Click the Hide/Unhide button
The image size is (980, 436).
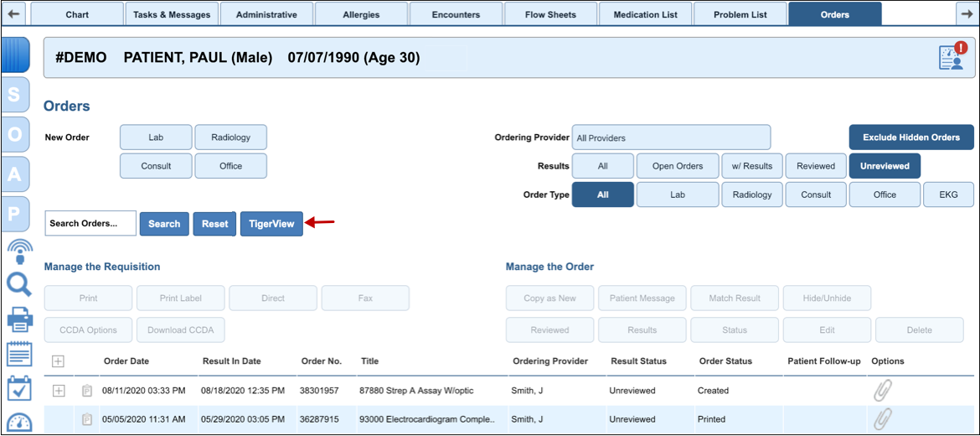(x=827, y=298)
